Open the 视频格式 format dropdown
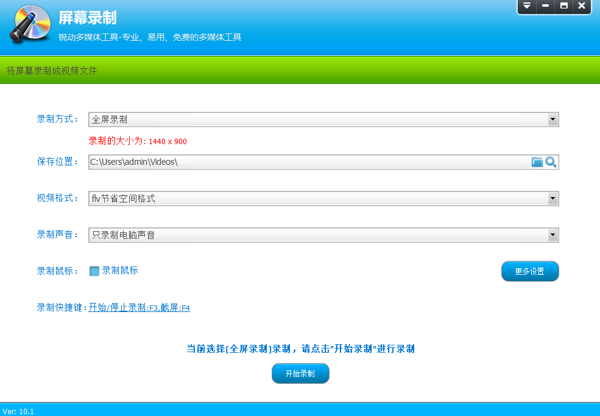 click(x=553, y=198)
